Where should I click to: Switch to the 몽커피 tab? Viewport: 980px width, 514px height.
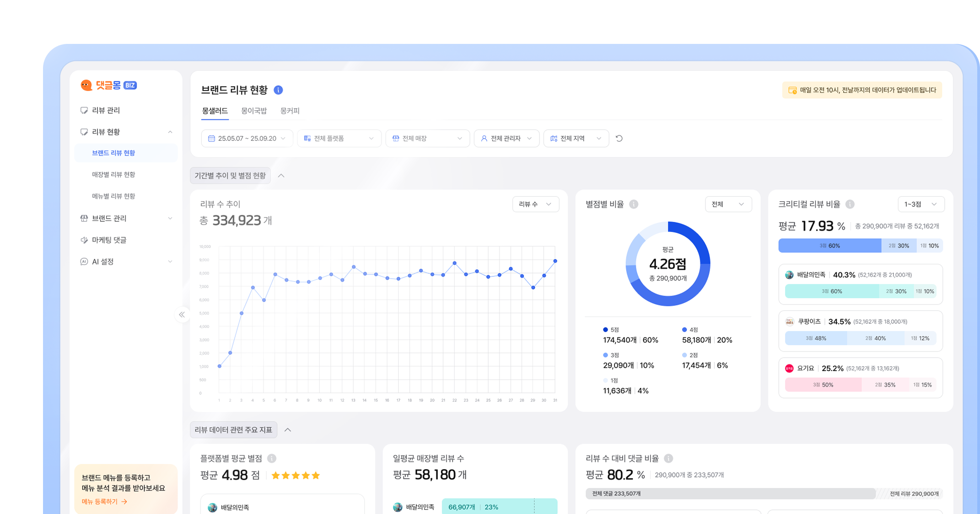[290, 110]
